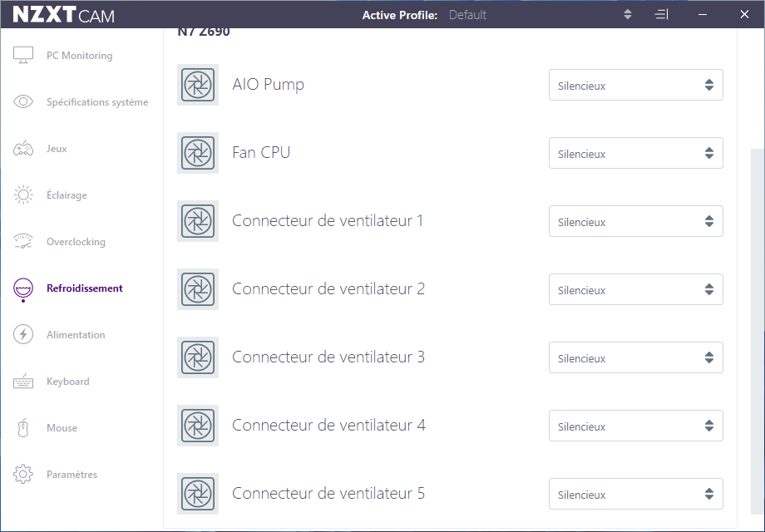Click the Connecteur de ventilateur 4 label
The width and height of the screenshot is (765, 532).
[328, 426]
